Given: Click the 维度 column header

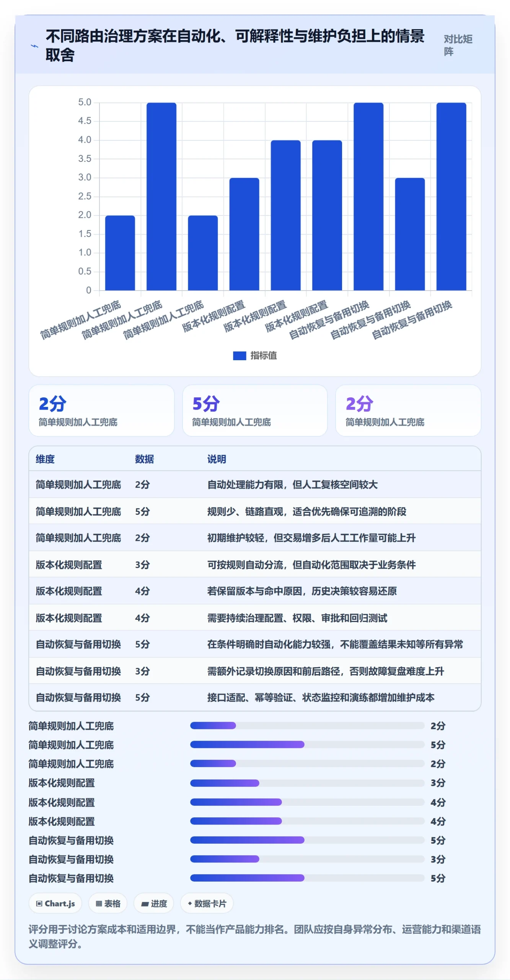Looking at the screenshot, I should [45, 459].
